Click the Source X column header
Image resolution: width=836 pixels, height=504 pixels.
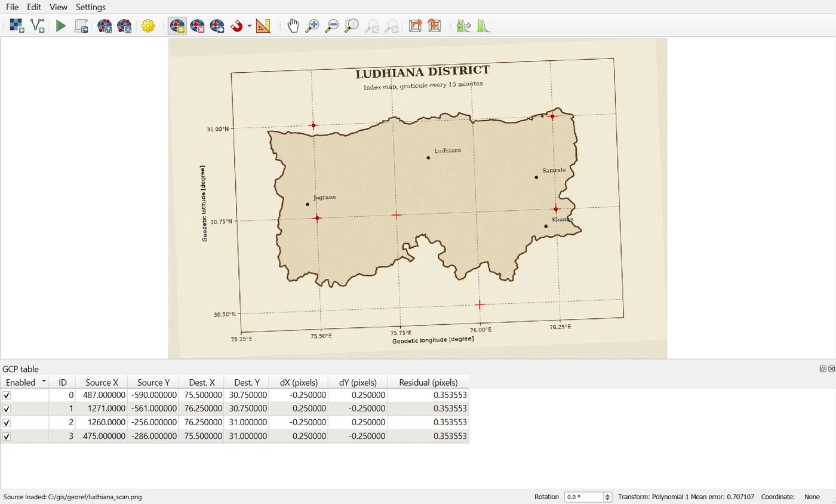(x=102, y=382)
